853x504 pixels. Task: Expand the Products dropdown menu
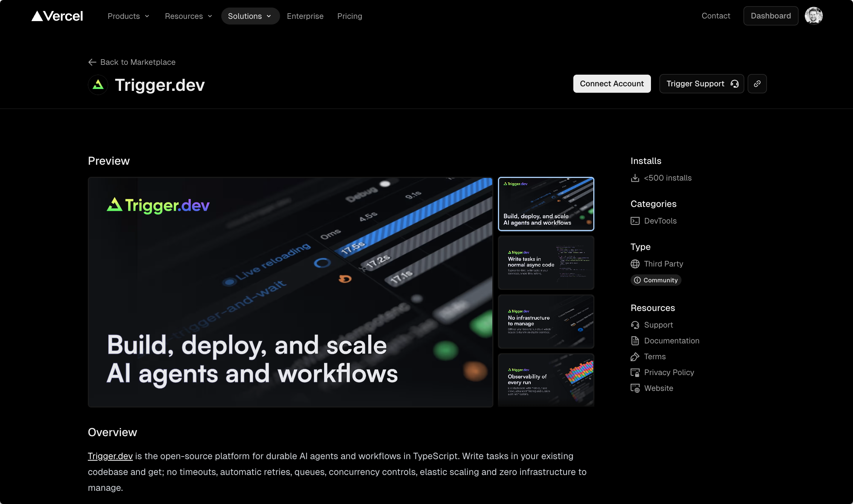click(x=129, y=16)
